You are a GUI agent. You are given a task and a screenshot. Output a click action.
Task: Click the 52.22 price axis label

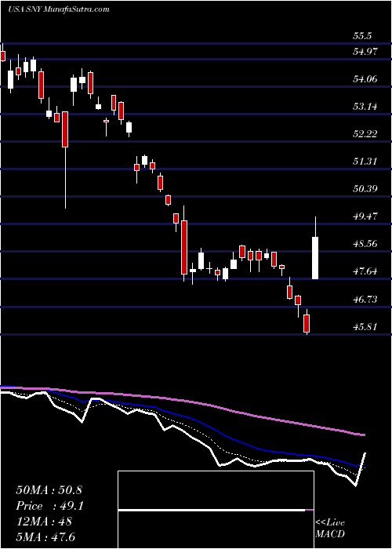365,134
